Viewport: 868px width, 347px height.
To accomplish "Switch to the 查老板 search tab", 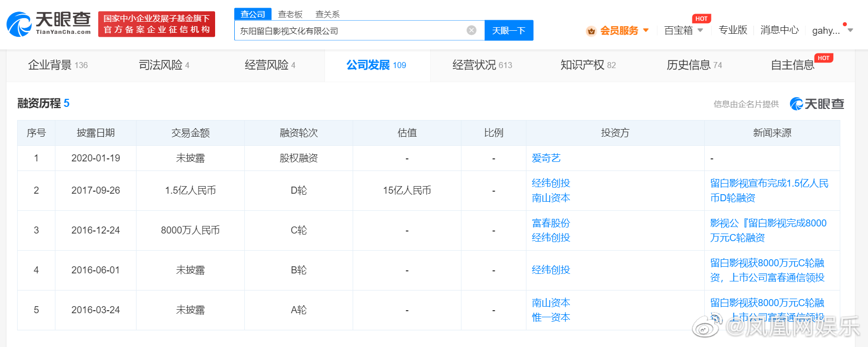I will click(x=290, y=14).
